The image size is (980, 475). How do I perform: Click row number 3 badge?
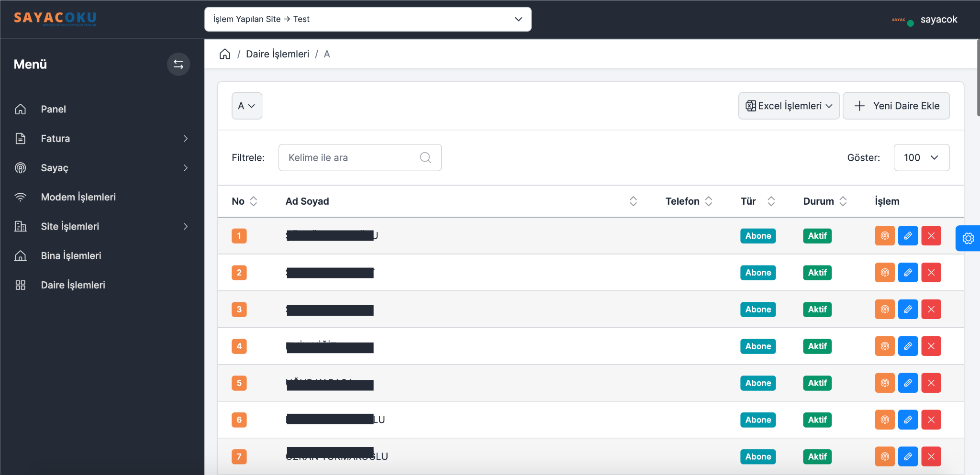pyautogui.click(x=239, y=309)
